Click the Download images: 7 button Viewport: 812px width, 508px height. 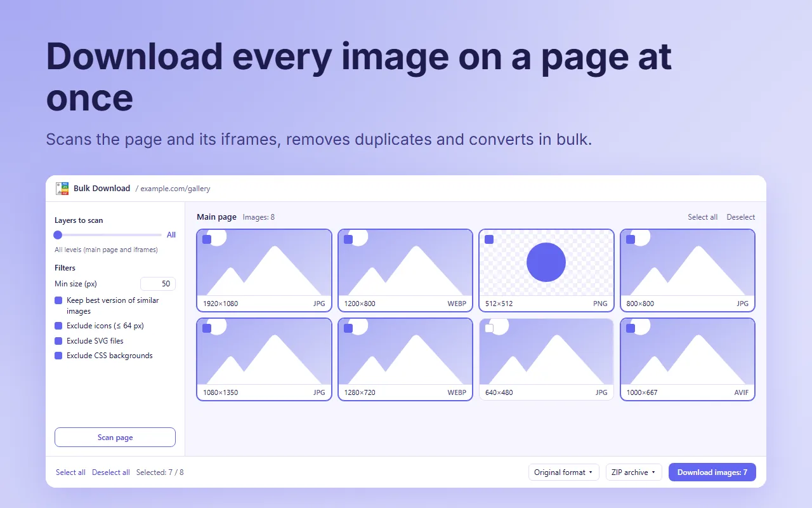tap(712, 472)
